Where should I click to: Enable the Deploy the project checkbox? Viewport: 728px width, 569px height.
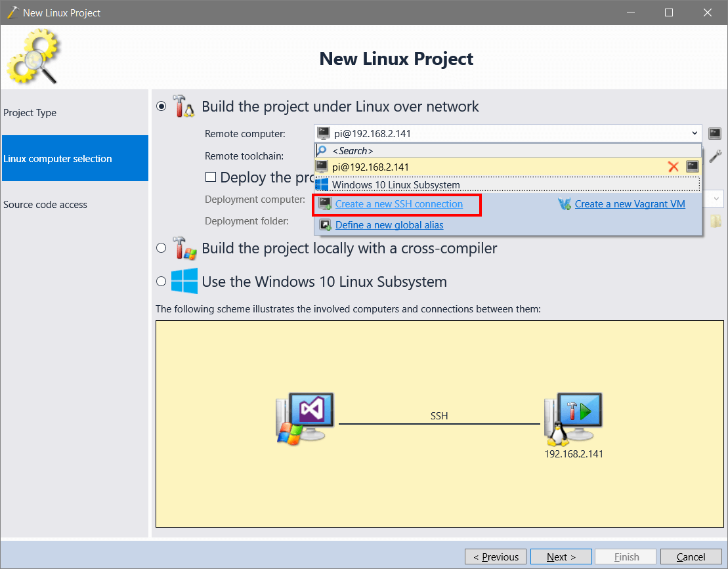click(210, 177)
